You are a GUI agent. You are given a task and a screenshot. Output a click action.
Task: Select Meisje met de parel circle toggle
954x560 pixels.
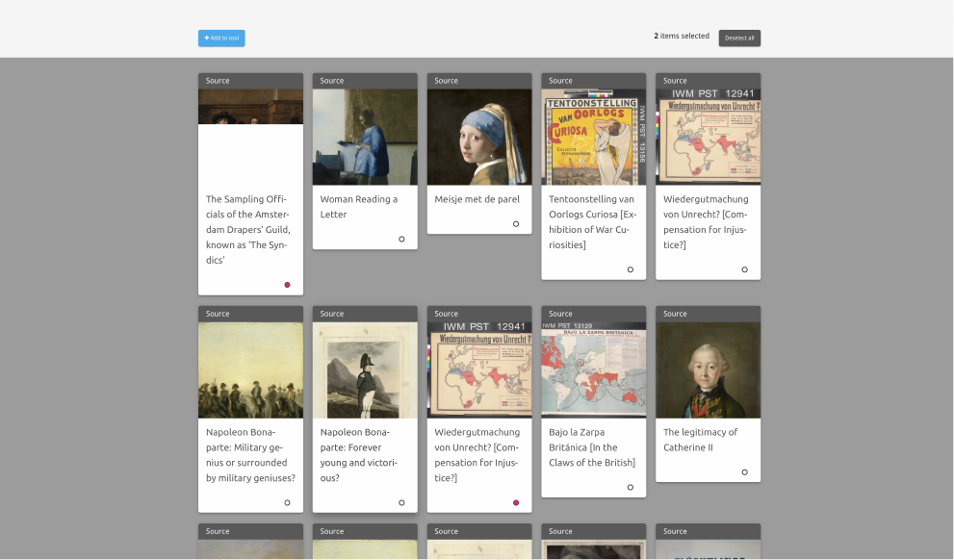pos(516,224)
